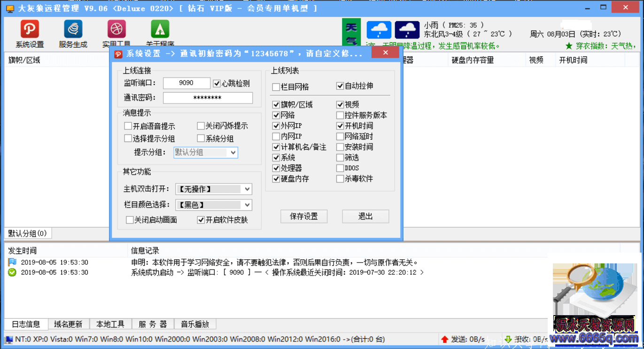Click the flag icon on the 申明 log row

(x=12, y=262)
